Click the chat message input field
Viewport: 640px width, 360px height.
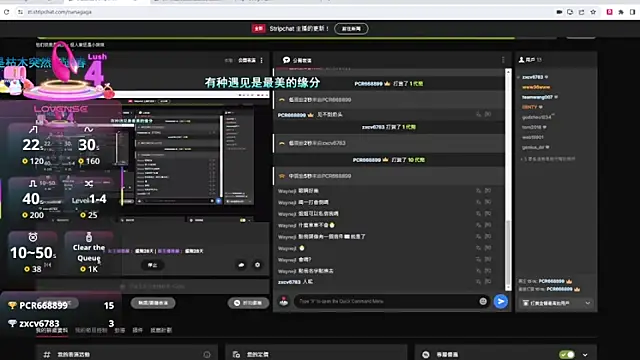tap(386, 301)
